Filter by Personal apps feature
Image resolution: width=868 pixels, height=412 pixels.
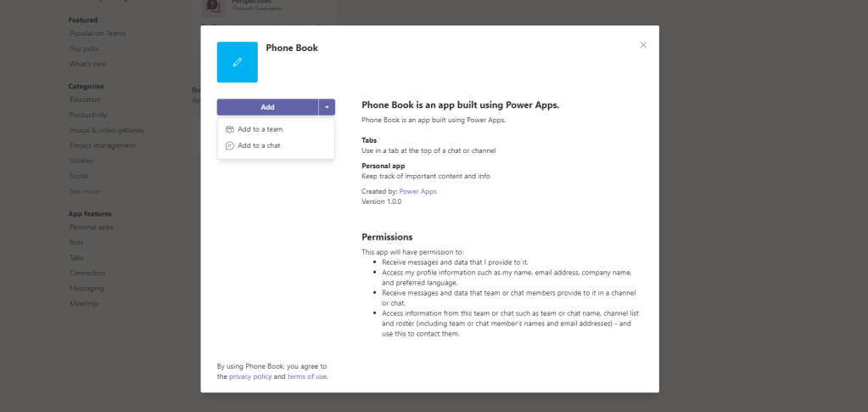point(91,227)
